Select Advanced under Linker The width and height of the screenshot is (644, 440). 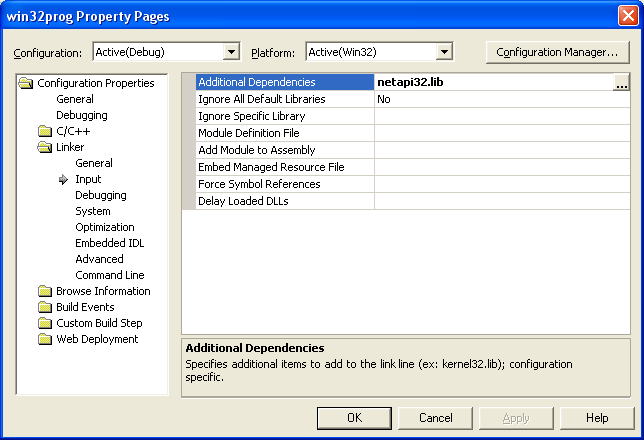pyautogui.click(x=99, y=259)
